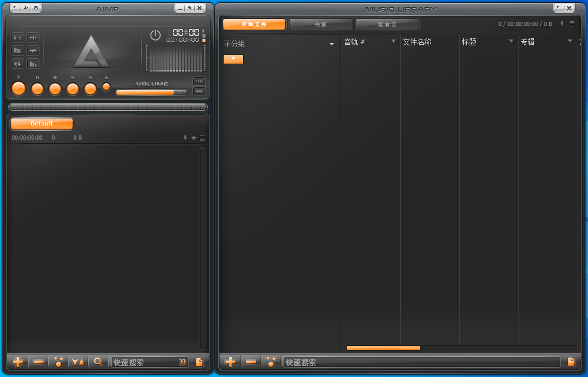Click the Music Library download arrow icon
Screen dimensions: 588x377
coord(562,24)
